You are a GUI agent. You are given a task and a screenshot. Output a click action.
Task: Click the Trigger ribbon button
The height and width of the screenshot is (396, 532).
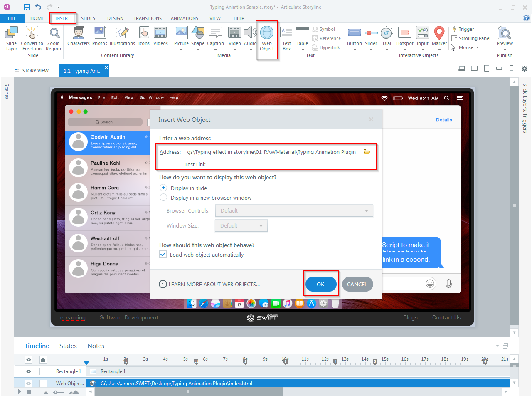462,29
